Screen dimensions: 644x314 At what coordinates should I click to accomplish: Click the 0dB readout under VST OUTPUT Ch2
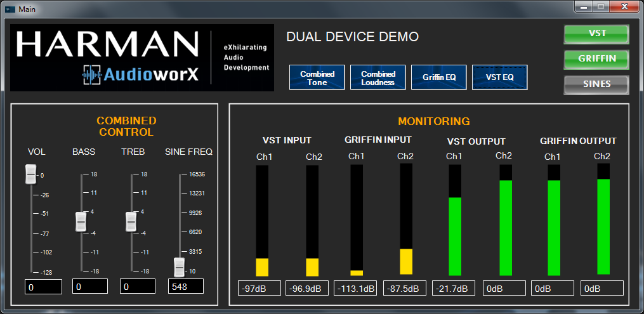click(x=504, y=288)
